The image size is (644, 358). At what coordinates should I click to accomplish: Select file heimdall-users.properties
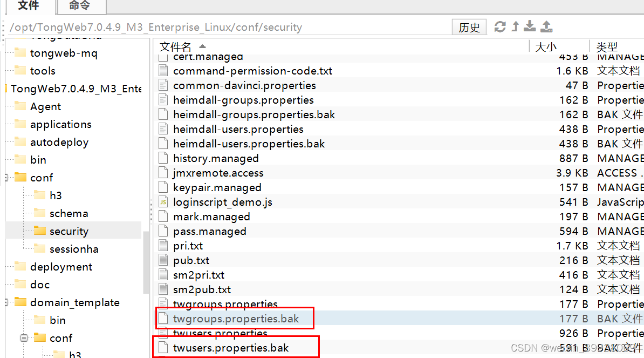pyautogui.click(x=238, y=129)
